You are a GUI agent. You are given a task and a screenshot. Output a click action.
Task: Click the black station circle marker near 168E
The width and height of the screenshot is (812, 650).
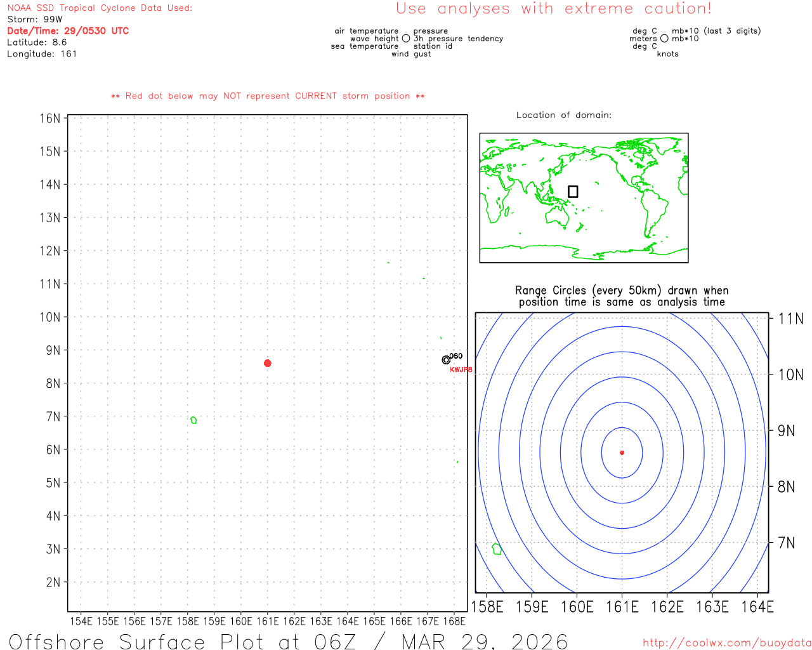click(446, 360)
